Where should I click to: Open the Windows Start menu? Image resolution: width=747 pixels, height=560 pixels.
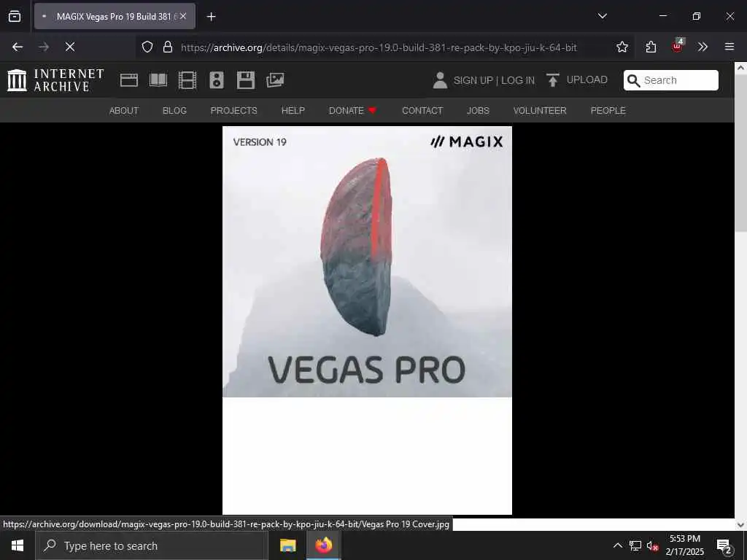[x=18, y=545]
